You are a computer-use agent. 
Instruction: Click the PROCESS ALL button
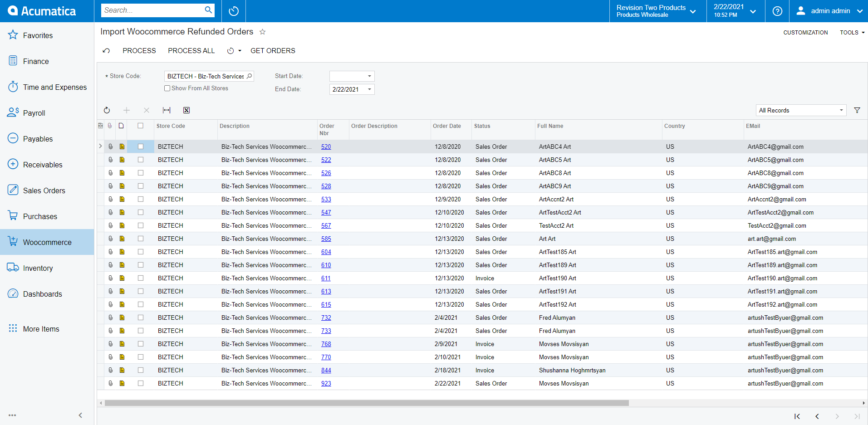click(191, 51)
